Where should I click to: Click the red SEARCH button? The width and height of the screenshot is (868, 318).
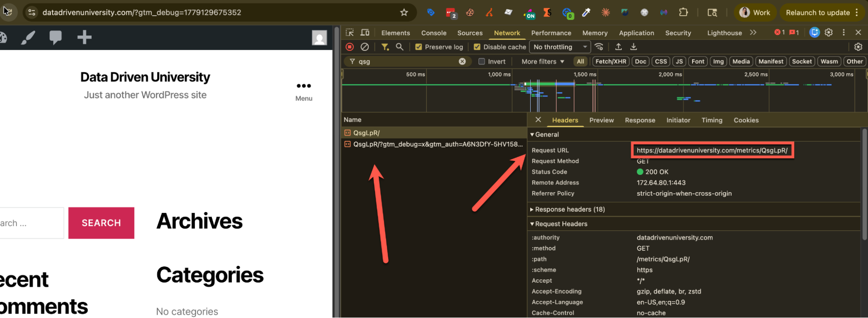[101, 223]
